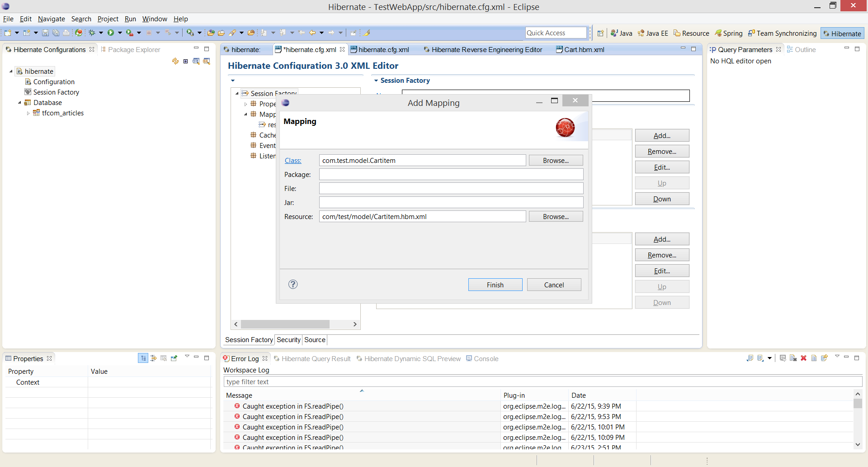Click the Run Last Tool icon with toolbox
The height and width of the screenshot is (467, 868).
[129, 33]
